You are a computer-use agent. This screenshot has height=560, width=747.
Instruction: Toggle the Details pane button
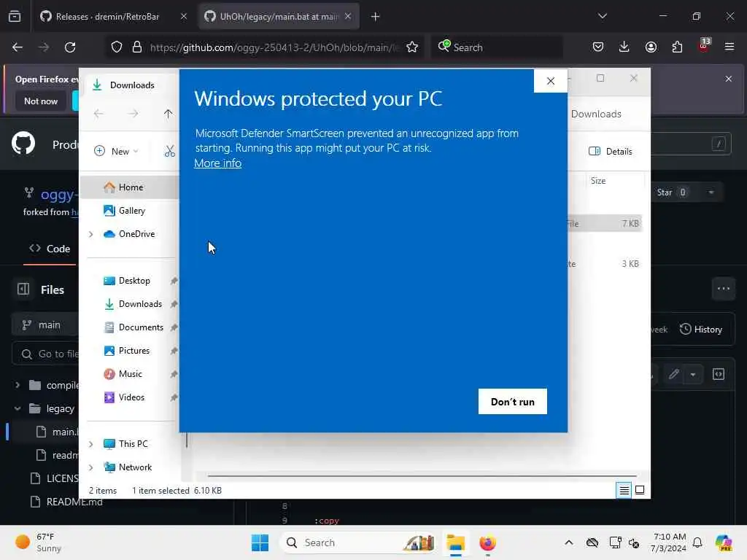pyautogui.click(x=611, y=152)
